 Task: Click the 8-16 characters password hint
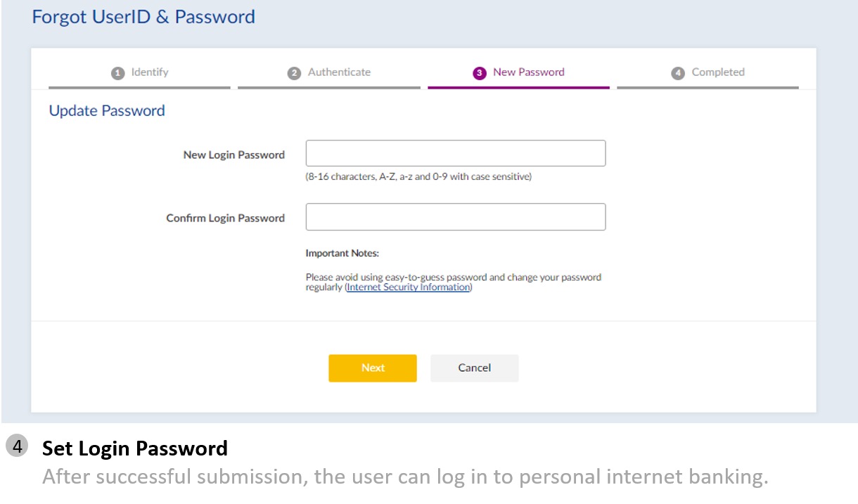[418, 176]
